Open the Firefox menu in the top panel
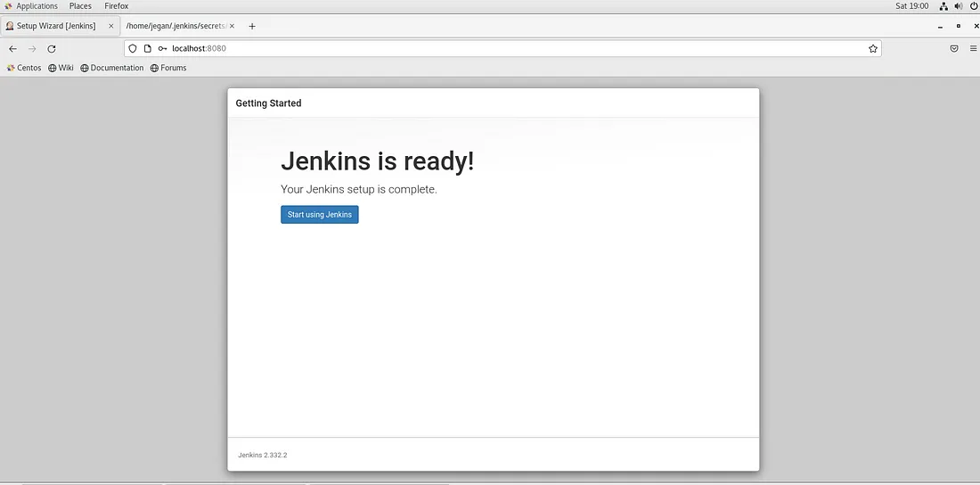Viewport: 980px width, 485px height. 116,6
